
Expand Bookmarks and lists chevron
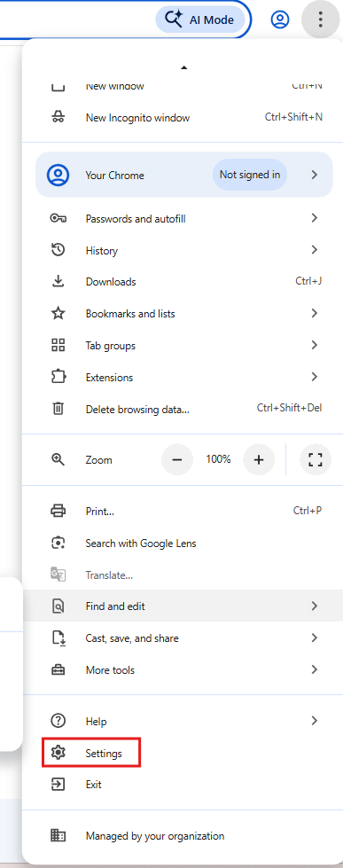(315, 313)
